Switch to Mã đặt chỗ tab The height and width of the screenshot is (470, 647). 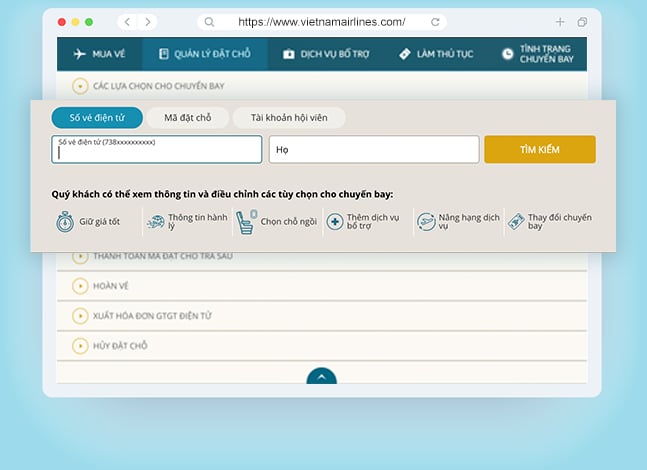click(187, 118)
